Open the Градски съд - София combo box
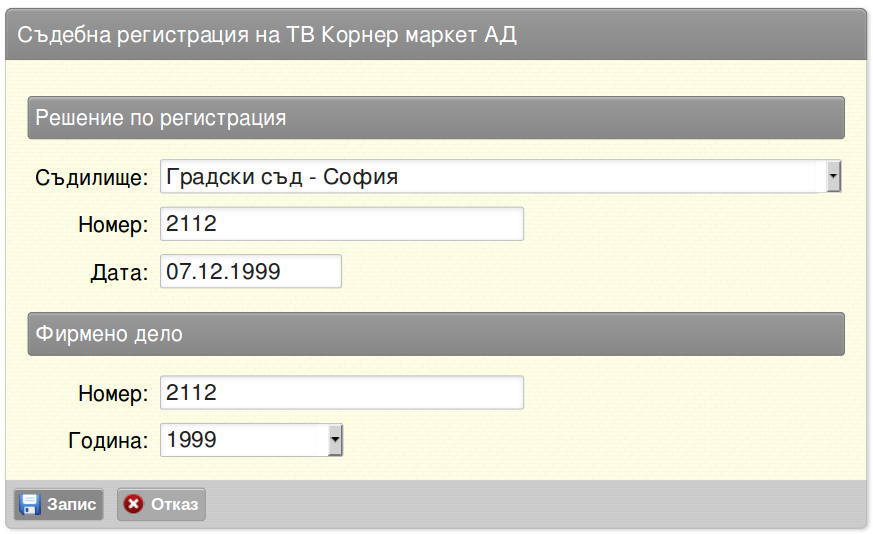 pyautogui.click(x=501, y=177)
